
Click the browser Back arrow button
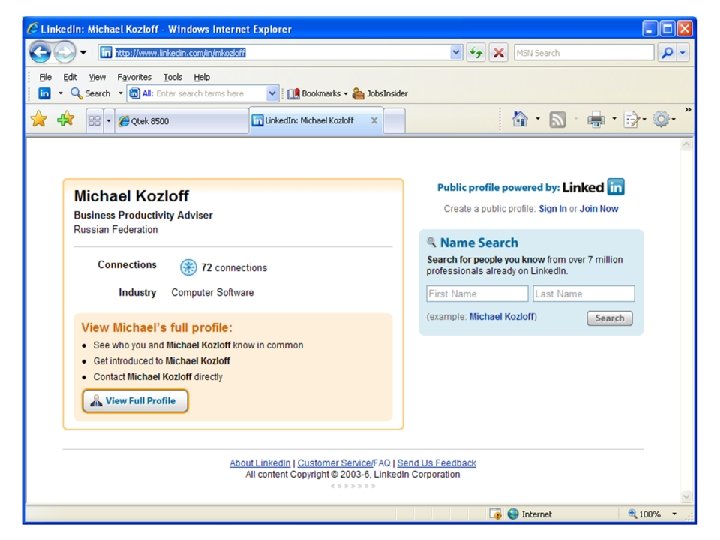[x=40, y=52]
